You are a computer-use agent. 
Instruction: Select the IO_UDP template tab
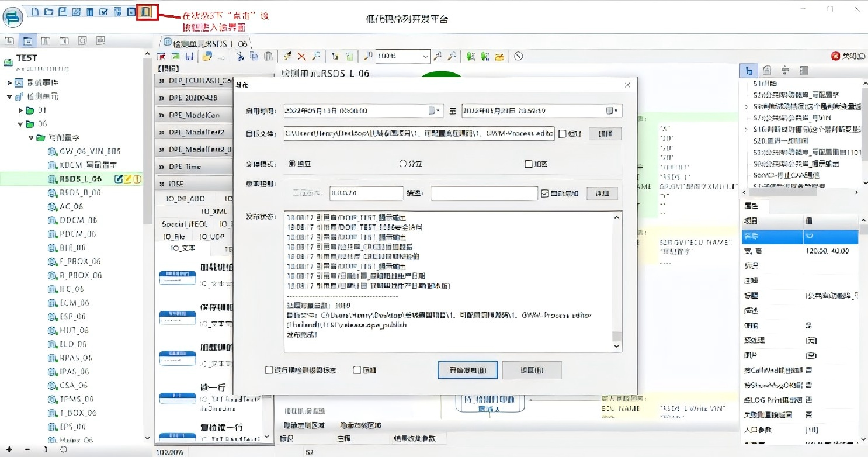point(212,237)
